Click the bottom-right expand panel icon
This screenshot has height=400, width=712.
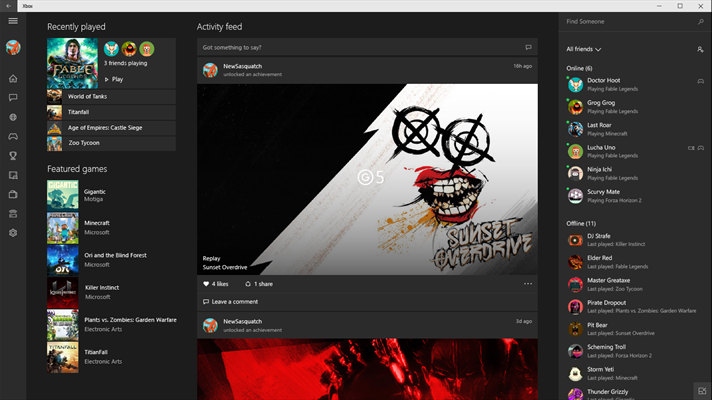point(702,390)
